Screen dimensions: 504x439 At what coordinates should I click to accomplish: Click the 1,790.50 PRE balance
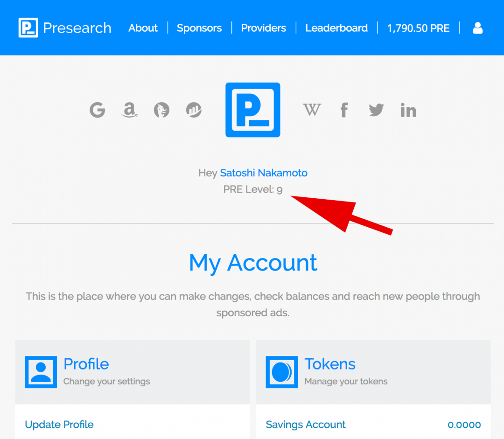tap(419, 28)
